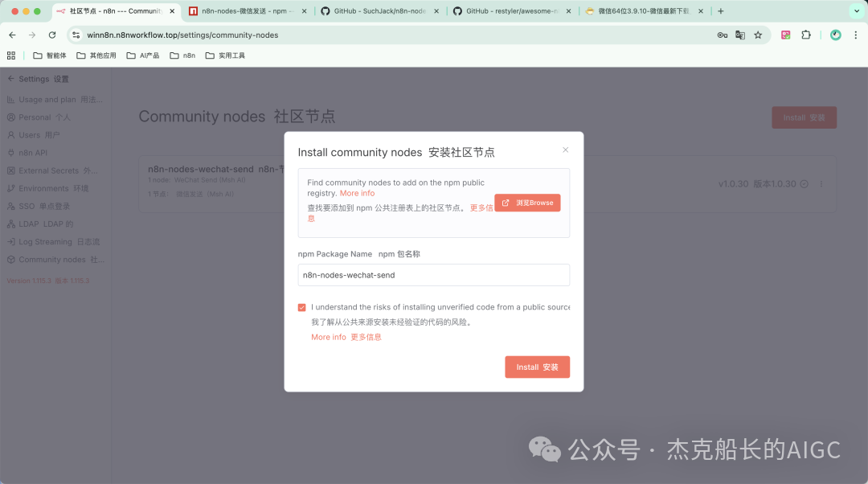Click the top-right Install button on the page

pos(804,117)
